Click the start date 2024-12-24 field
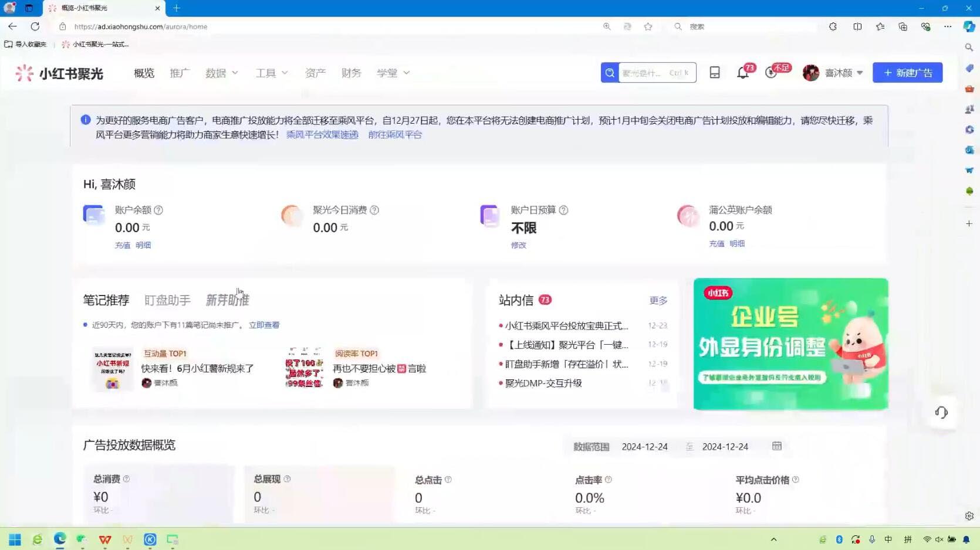This screenshot has width=980, height=550. point(644,447)
